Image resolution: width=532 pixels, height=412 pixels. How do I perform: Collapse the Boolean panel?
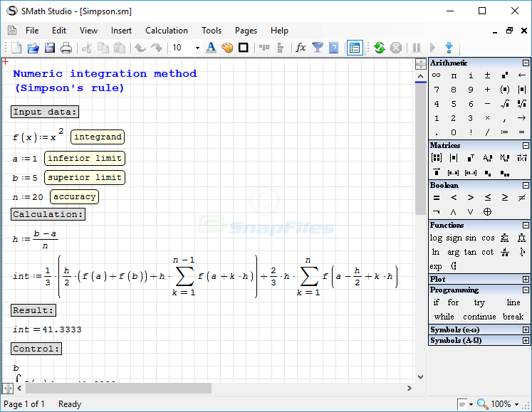(526, 186)
